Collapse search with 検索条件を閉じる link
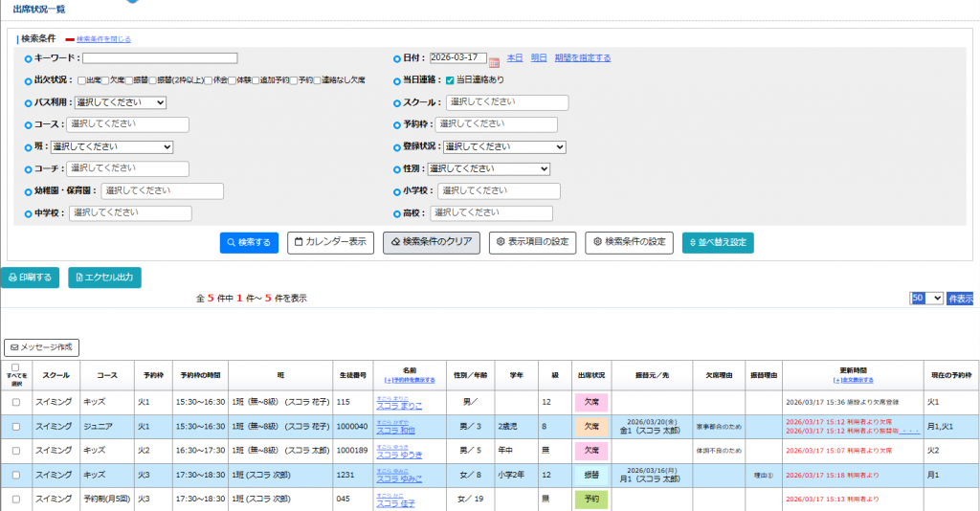 pyautogui.click(x=103, y=39)
